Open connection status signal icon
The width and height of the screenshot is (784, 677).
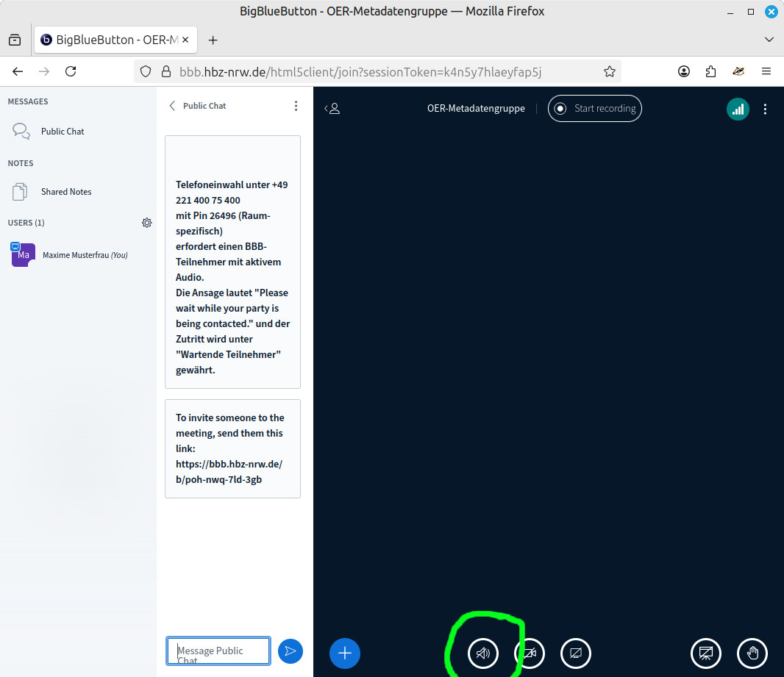pos(738,109)
